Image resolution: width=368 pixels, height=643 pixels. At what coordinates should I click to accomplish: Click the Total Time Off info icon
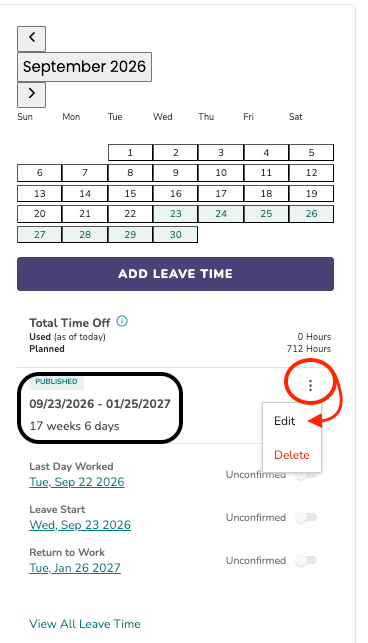coord(122,321)
